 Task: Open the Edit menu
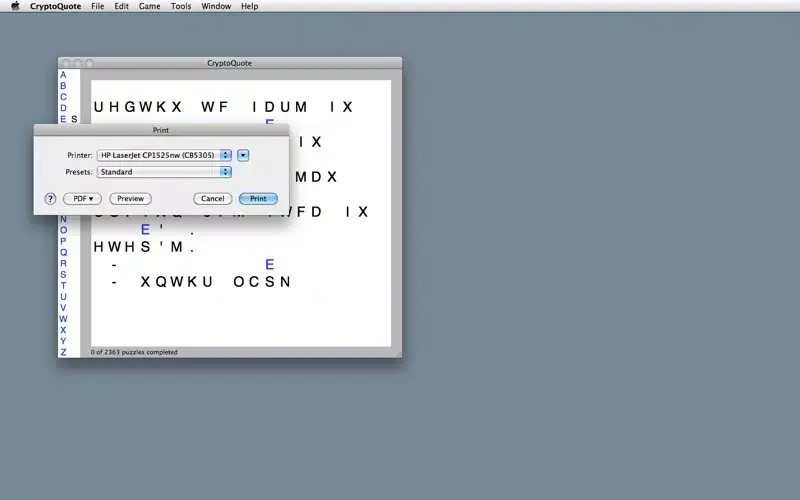pos(121,6)
